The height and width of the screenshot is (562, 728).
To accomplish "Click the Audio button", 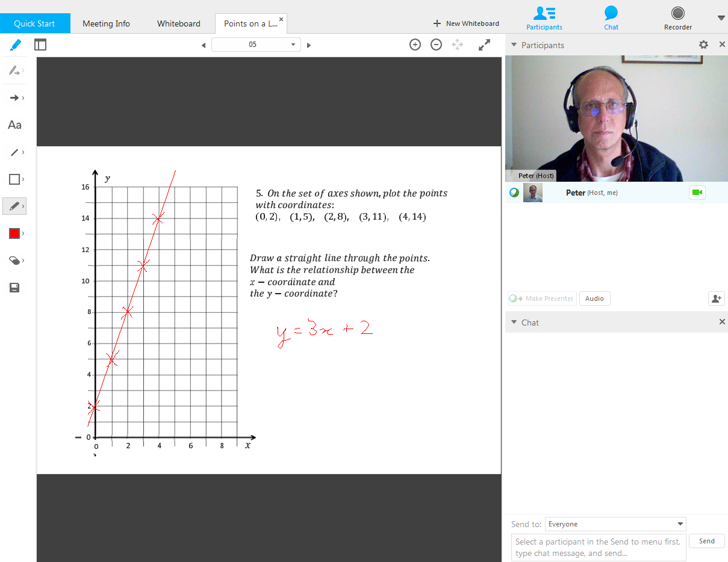I will coord(594,298).
